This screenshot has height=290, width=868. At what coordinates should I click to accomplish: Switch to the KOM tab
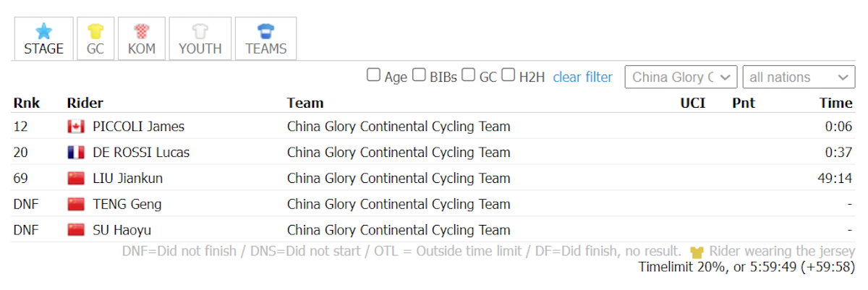point(141,39)
